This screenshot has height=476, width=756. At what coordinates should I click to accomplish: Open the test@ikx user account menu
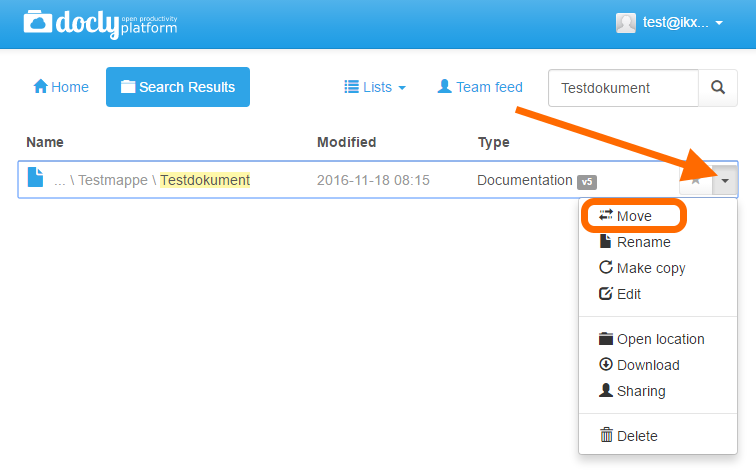tap(670, 23)
